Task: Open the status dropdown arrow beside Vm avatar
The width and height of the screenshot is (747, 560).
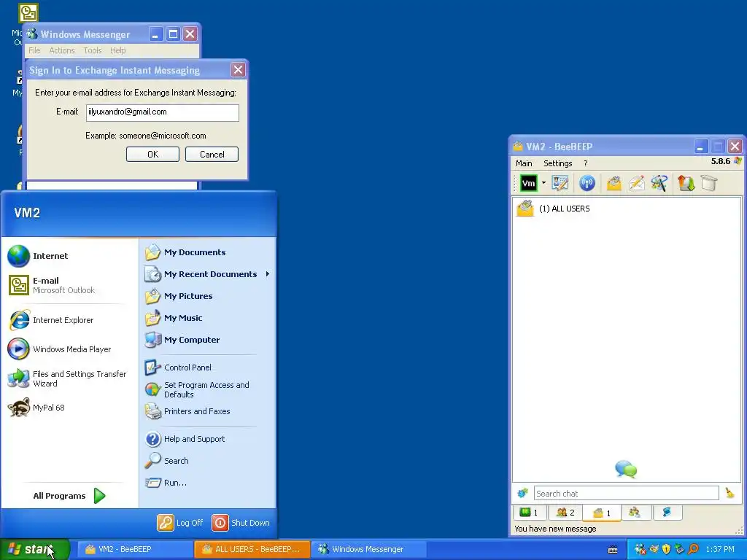Action: 543,183
